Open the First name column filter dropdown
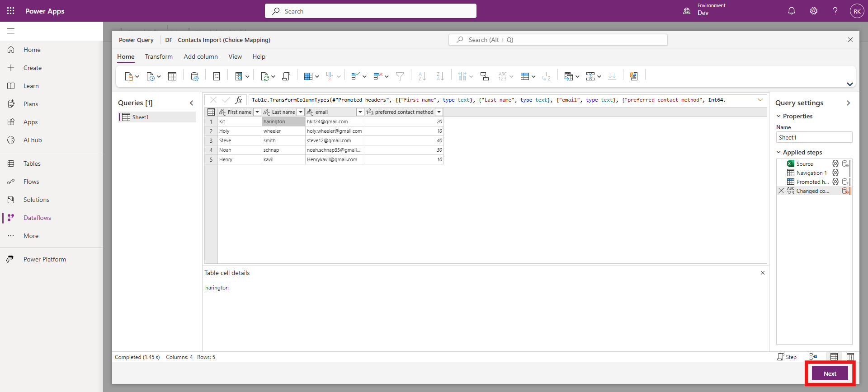The width and height of the screenshot is (868, 392). [257, 112]
